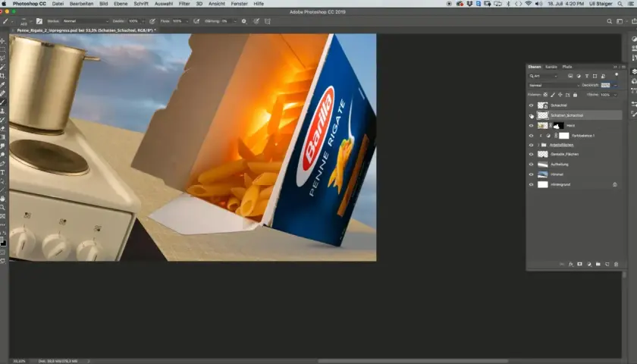Open the Bearbeiten menu
637x364 pixels.
point(81,4)
